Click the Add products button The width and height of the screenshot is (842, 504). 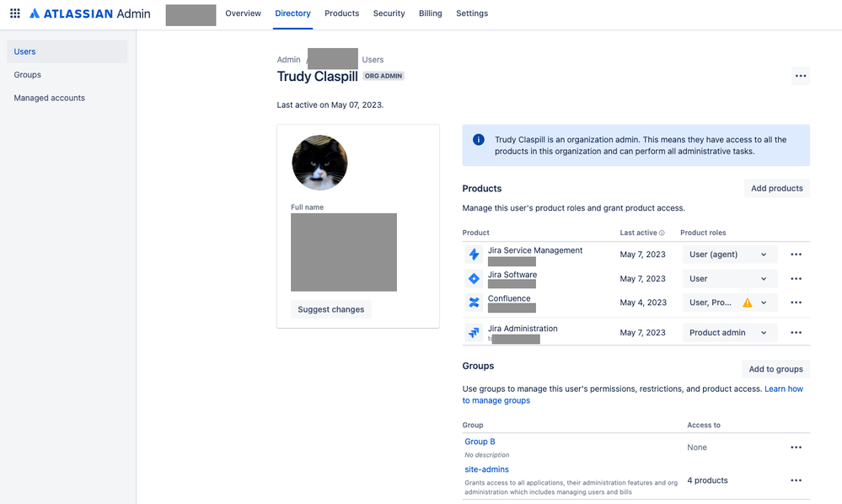[x=776, y=189]
